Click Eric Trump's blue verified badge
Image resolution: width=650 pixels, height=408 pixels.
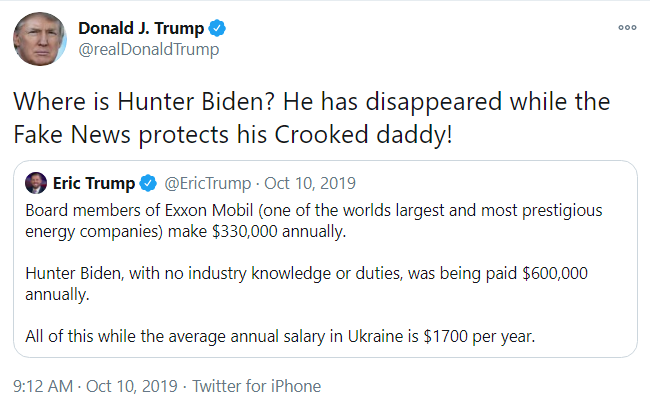click(x=148, y=183)
